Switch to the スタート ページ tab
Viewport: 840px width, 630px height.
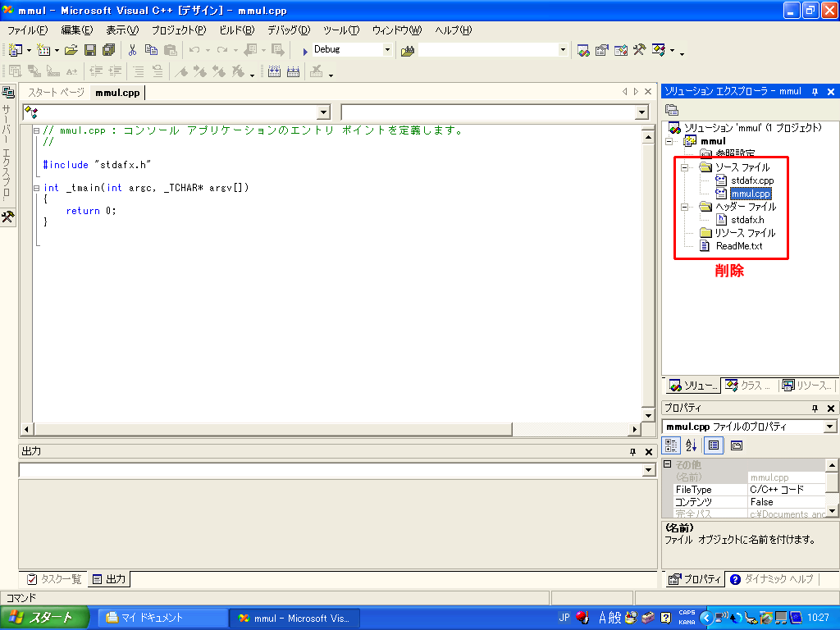pos(56,93)
